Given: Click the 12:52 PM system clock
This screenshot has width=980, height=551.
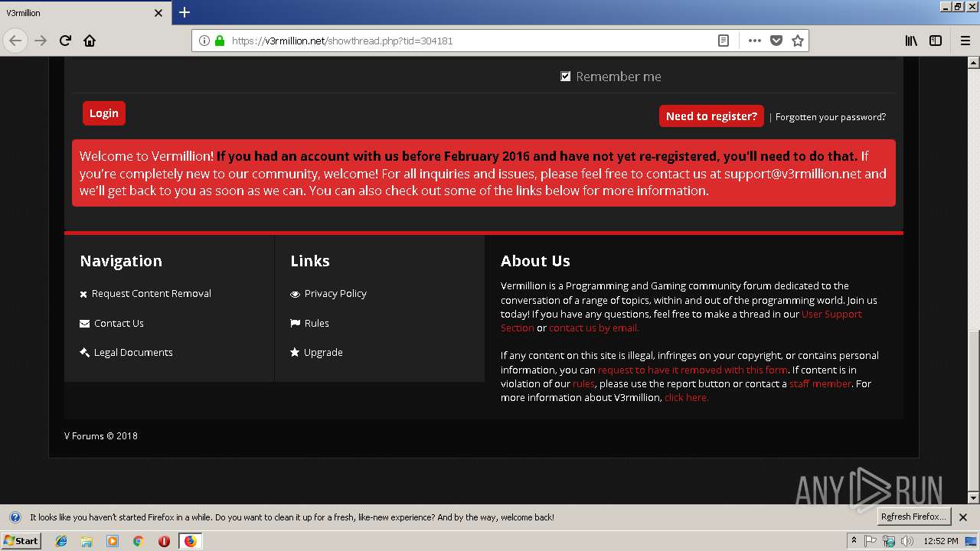Looking at the screenshot, I should pos(941,541).
